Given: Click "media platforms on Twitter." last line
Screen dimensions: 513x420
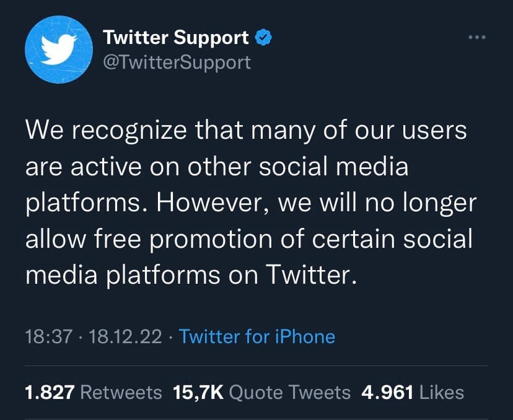Looking at the screenshot, I should 191,274.
